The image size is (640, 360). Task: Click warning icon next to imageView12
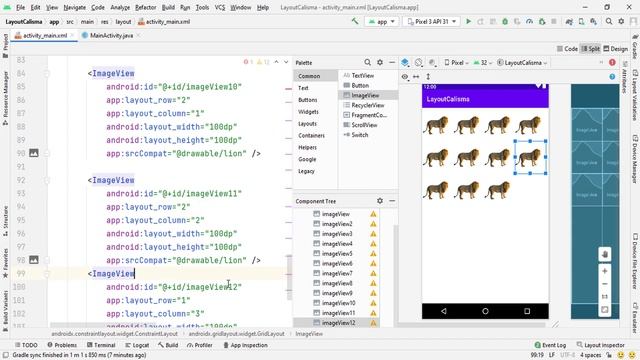pyautogui.click(x=373, y=323)
